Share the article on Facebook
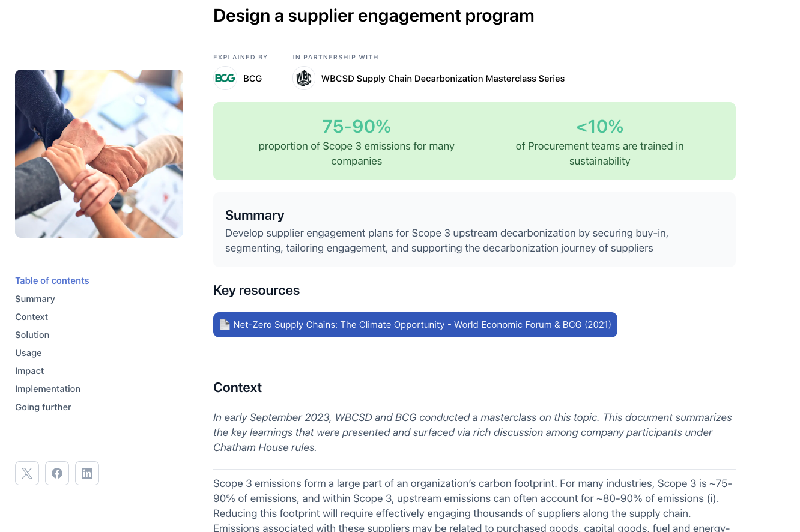Screen dimensions: 800x532 pyautogui.click(x=57, y=473)
